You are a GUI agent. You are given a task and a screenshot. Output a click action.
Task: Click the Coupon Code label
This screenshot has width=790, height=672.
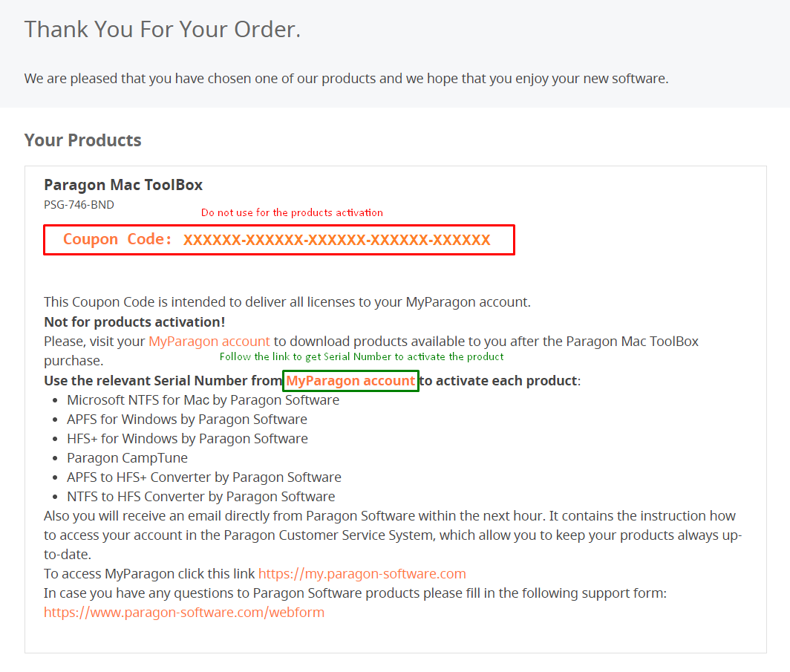pos(117,239)
